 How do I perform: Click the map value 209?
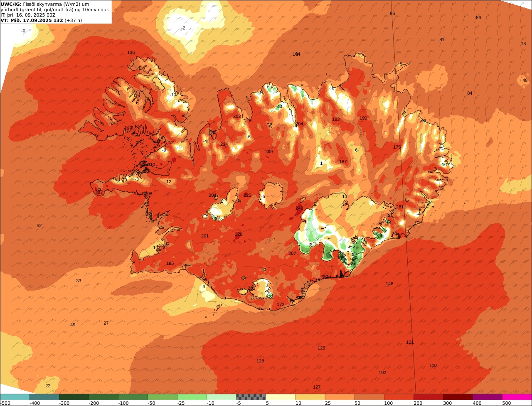click(269, 152)
